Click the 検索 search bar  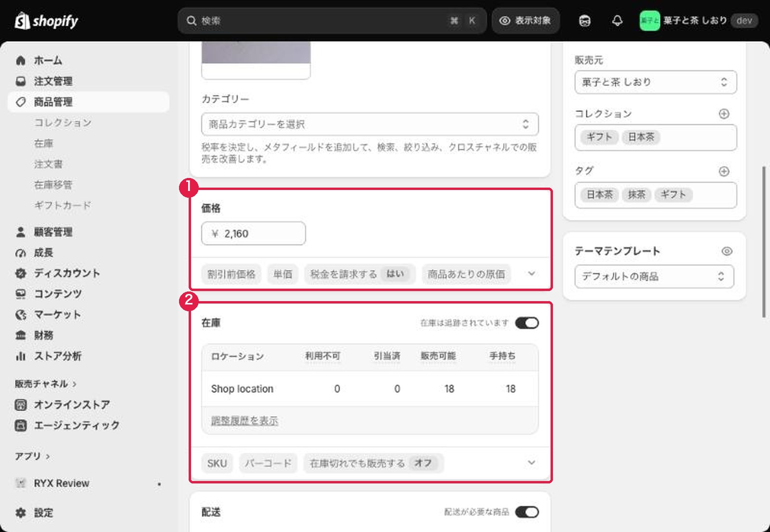[x=332, y=21]
